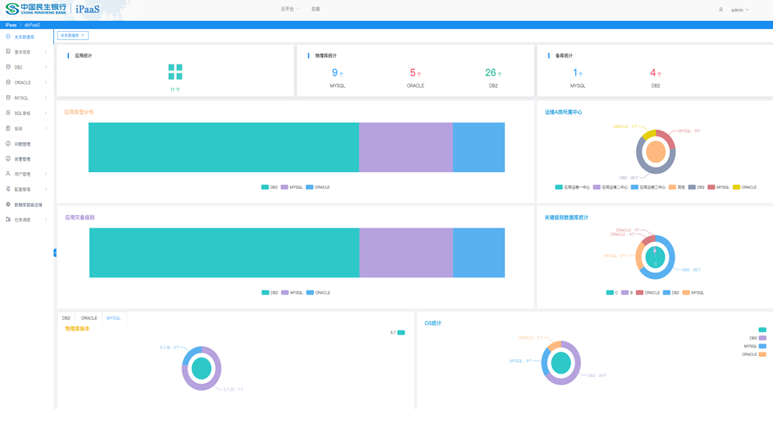The height and width of the screenshot is (426, 773).
Task: Open 告警管理 sidebar entry text
Action: [22, 159]
